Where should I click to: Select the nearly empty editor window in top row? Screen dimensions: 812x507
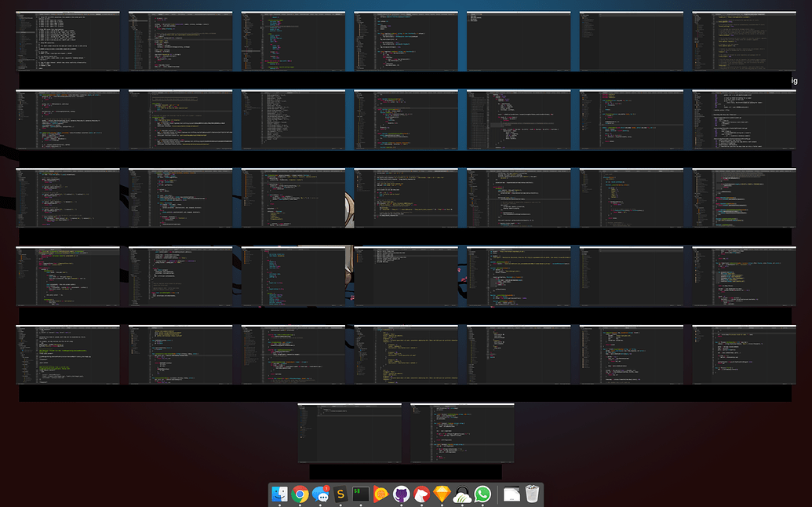click(519, 42)
